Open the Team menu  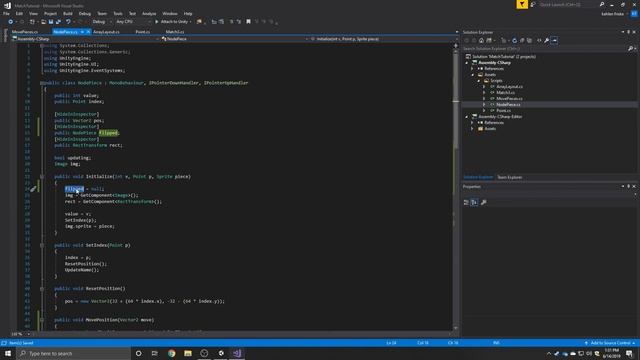[x=102, y=13]
